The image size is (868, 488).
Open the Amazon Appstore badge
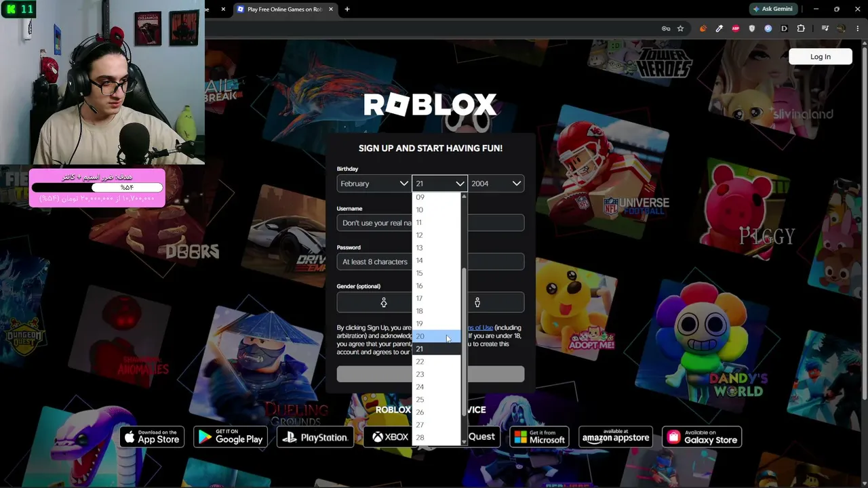(x=616, y=437)
